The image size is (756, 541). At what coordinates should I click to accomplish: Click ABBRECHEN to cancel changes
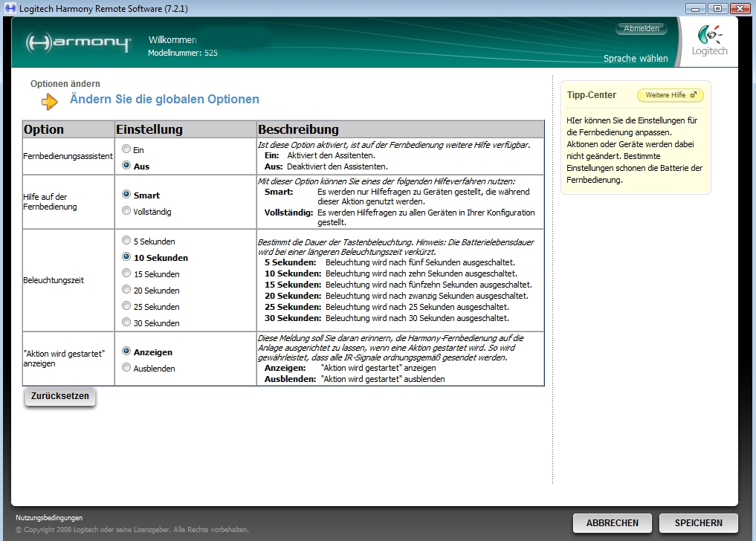(612, 523)
